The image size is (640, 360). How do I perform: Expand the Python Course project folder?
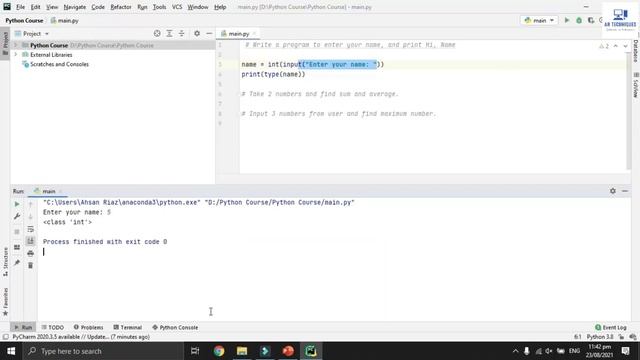pos(16,45)
